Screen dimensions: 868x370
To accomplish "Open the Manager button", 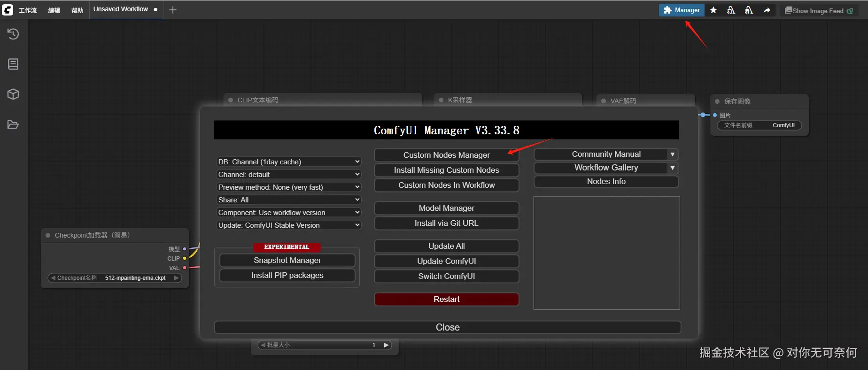I will tap(682, 10).
